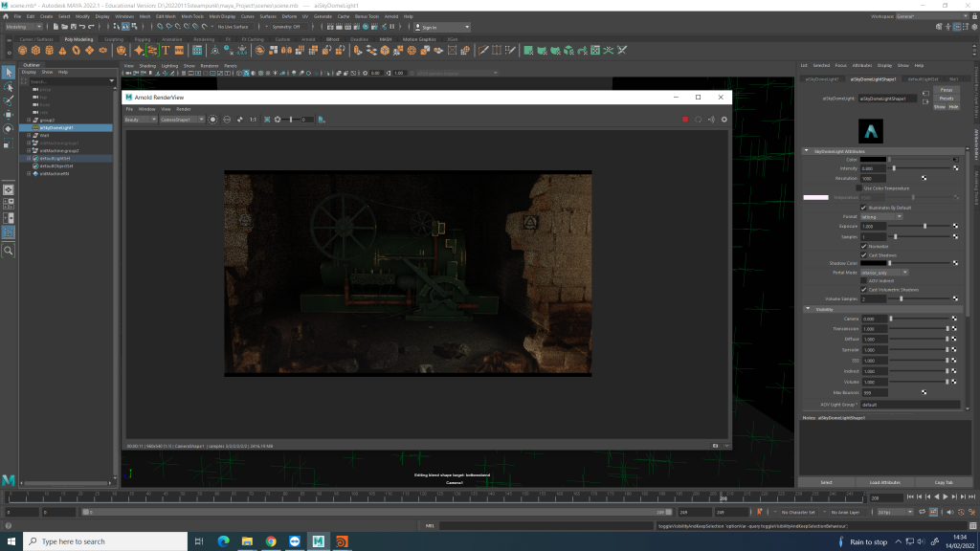Screen dimensions: 980x551
Task: Click the Presets button
Action: 946,98
